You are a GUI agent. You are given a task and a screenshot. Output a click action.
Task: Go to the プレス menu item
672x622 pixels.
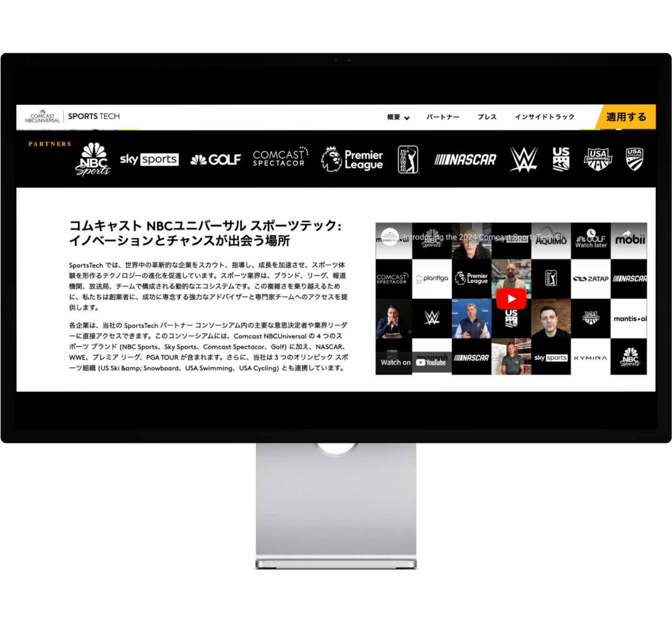pyautogui.click(x=487, y=117)
